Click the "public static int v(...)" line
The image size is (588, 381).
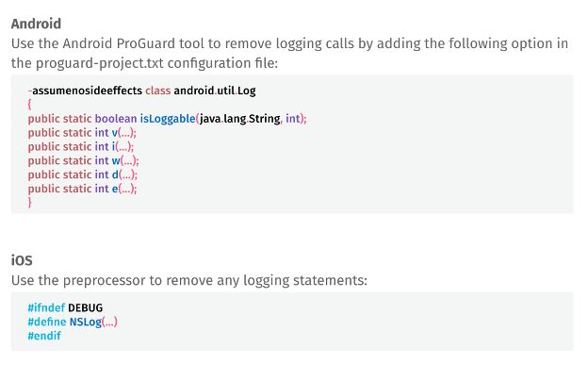click(82, 132)
